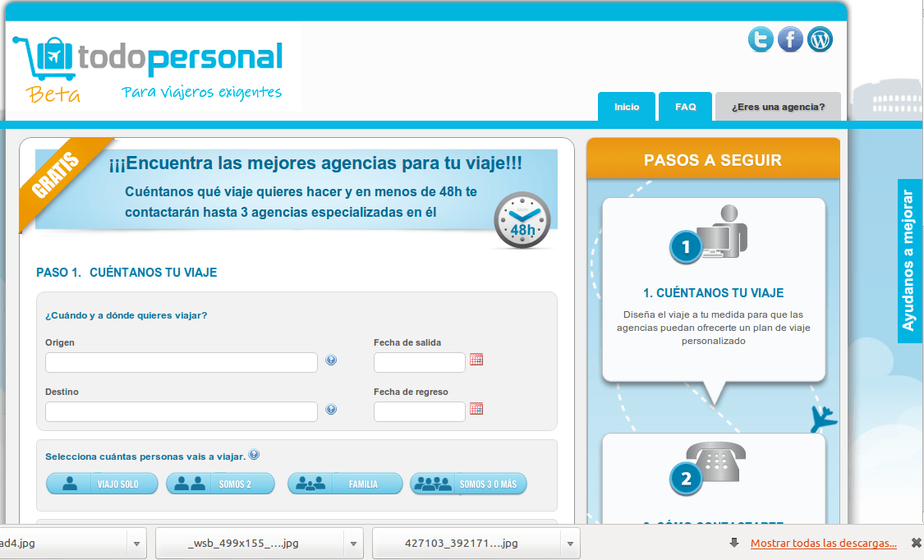
Task: Open the ¿Eres una agencia? tab
Action: (778, 107)
